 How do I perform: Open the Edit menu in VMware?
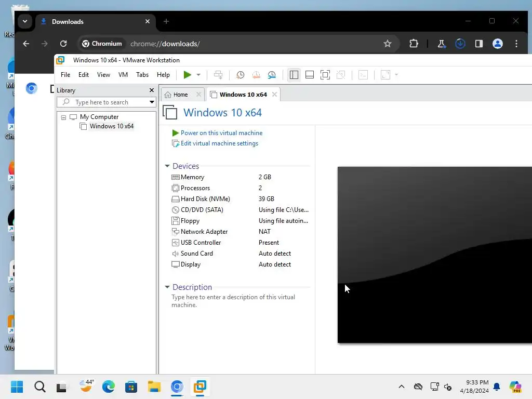[84, 75]
